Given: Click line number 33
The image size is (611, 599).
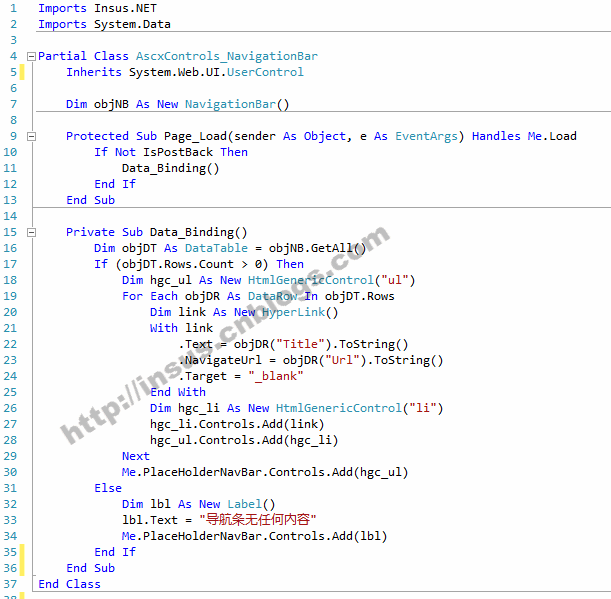Looking at the screenshot, I should click(10, 520).
